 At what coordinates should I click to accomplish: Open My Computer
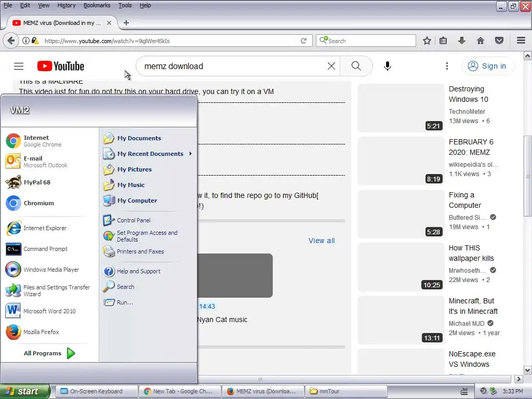[148, 201]
